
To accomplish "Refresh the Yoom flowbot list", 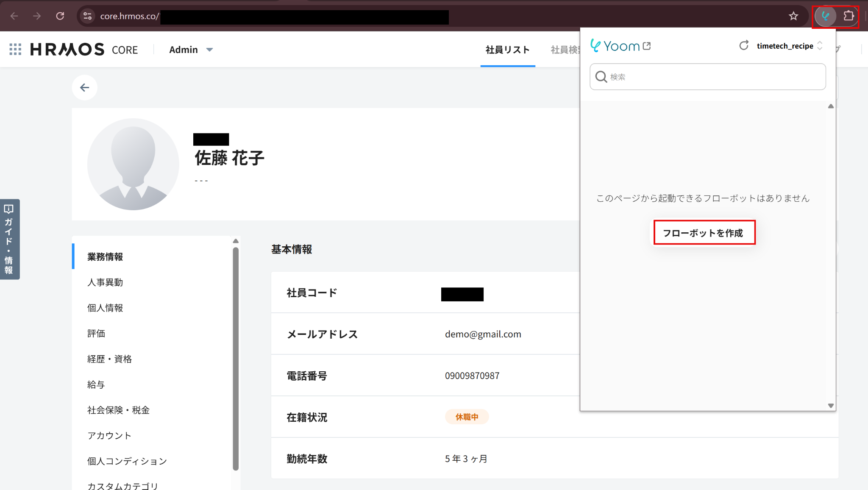I will click(x=744, y=45).
